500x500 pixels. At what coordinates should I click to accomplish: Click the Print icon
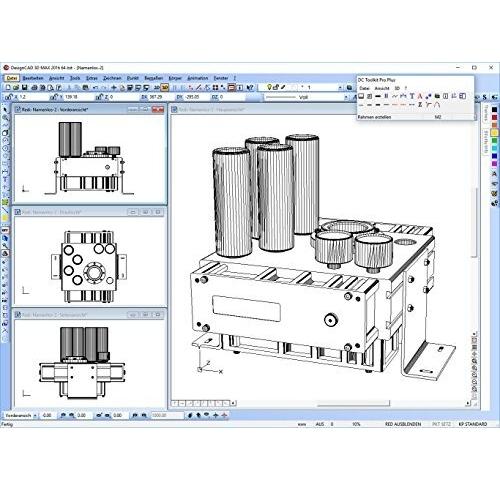[34, 88]
